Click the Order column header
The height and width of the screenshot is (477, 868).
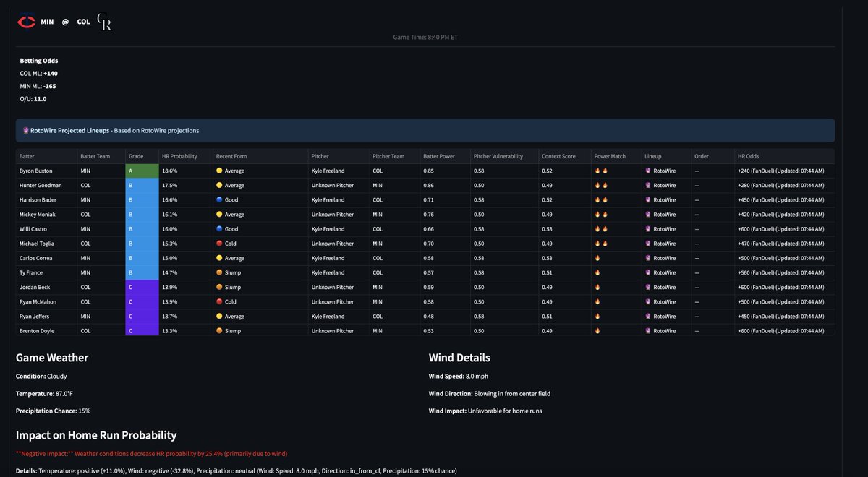(712, 156)
